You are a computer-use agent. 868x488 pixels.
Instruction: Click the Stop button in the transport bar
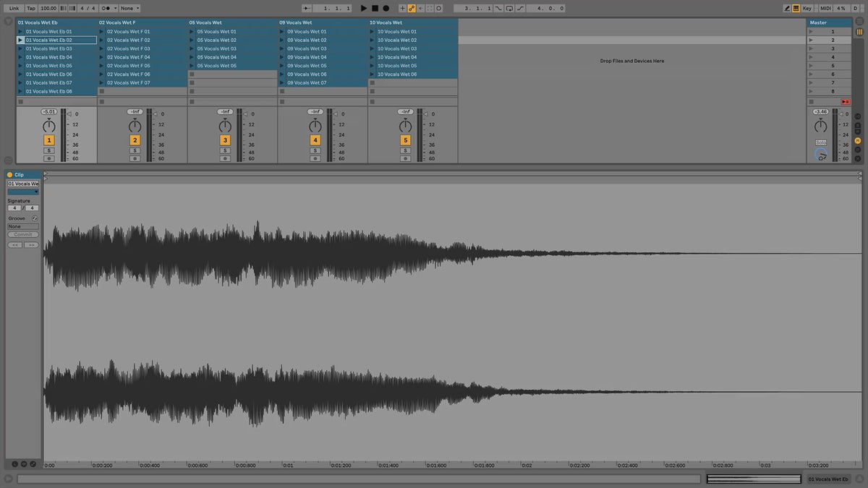tap(375, 8)
